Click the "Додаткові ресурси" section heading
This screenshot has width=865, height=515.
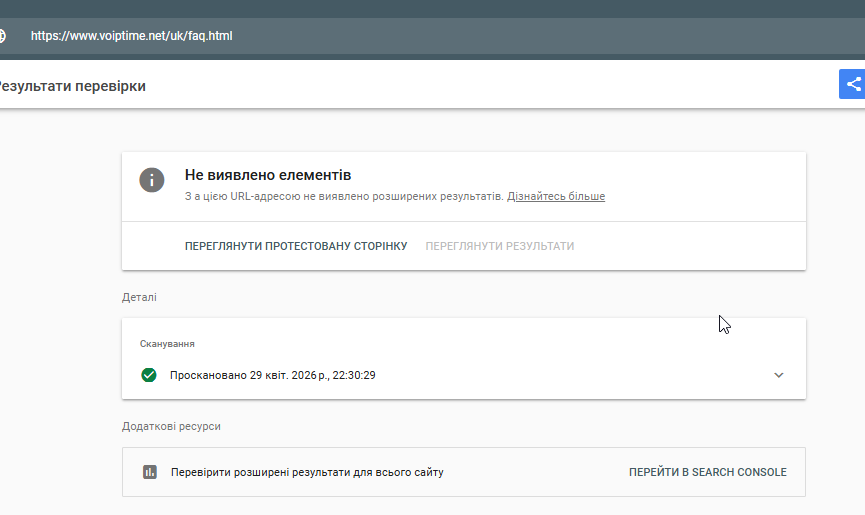[x=171, y=426]
